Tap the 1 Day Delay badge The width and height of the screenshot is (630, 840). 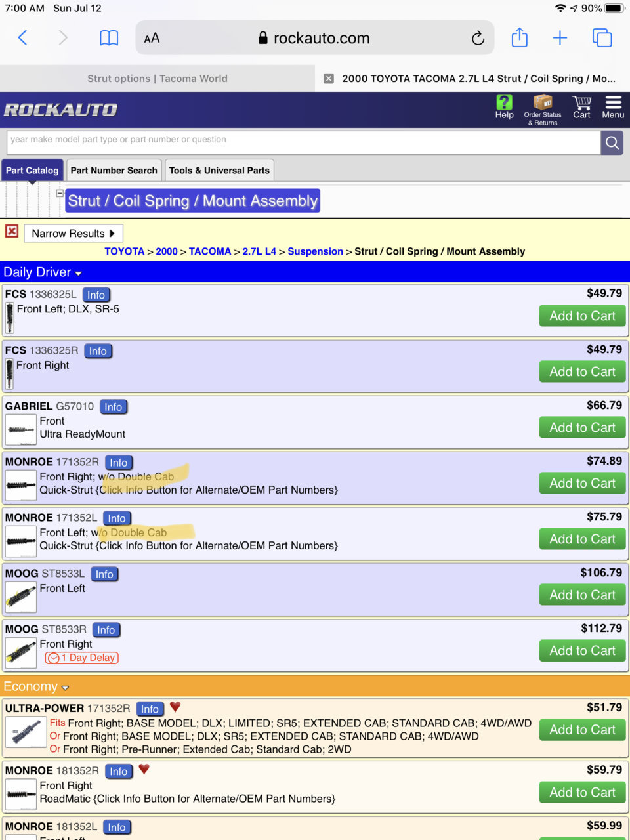(82, 658)
